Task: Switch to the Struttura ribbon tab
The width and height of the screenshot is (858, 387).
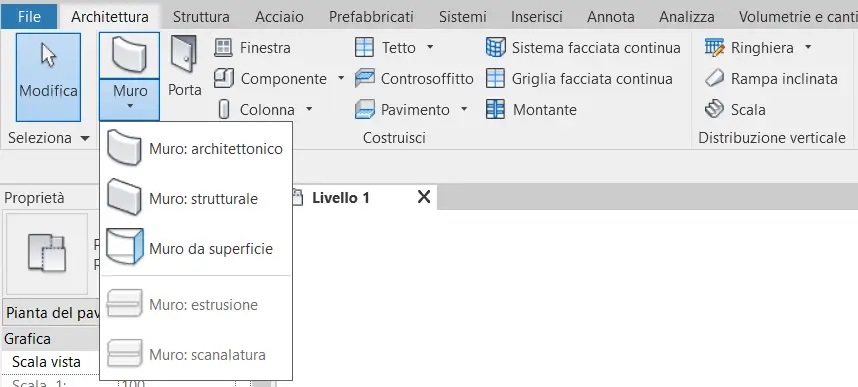Action: tap(201, 17)
